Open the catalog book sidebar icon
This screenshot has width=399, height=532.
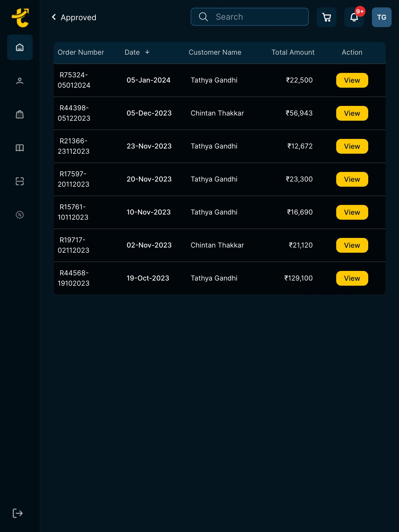pos(20,148)
